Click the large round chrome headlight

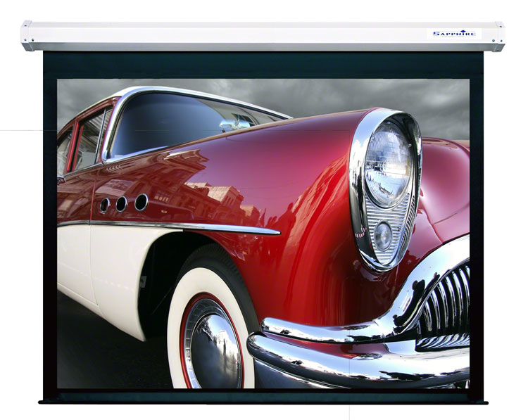[x=388, y=165]
